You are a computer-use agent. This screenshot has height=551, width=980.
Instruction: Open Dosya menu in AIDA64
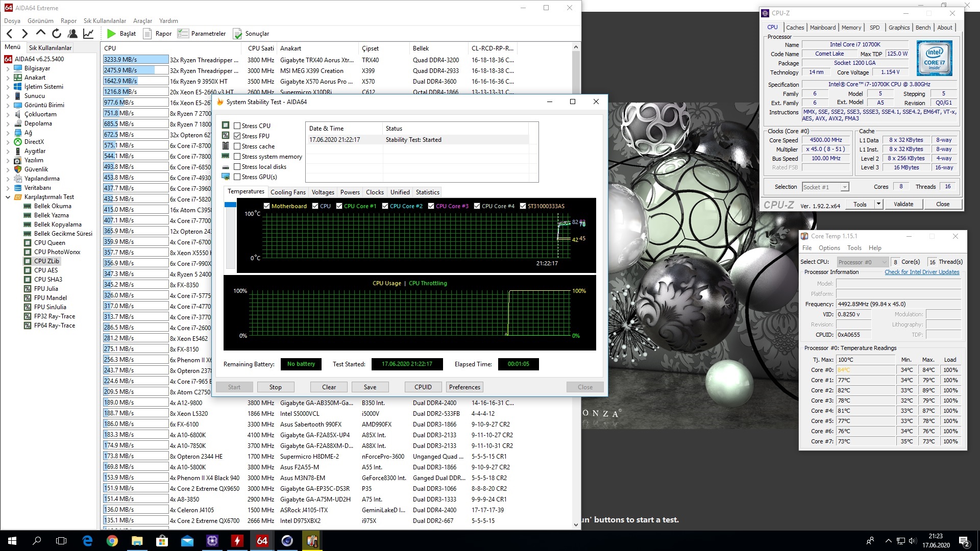[12, 21]
